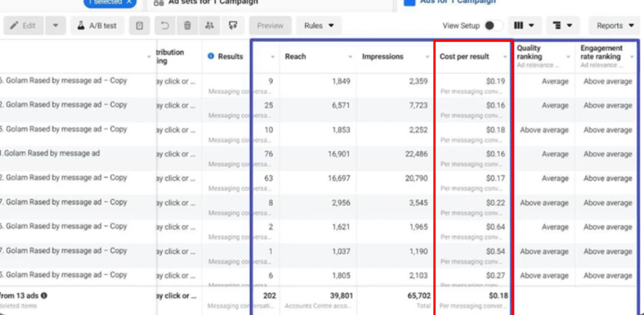Open the Edit dropdown arrow
This screenshot has height=315, width=644.
coord(56,26)
